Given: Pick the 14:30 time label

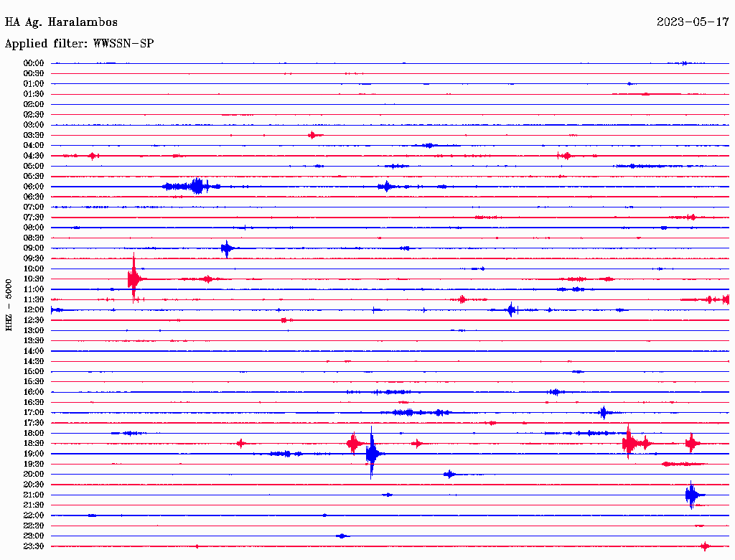Looking at the screenshot, I should point(34,361).
